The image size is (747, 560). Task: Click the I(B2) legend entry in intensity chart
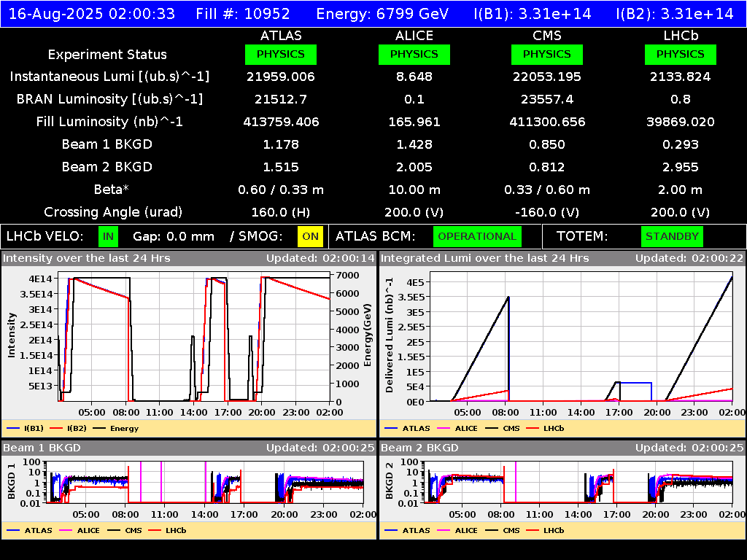click(x=68, y=428)
